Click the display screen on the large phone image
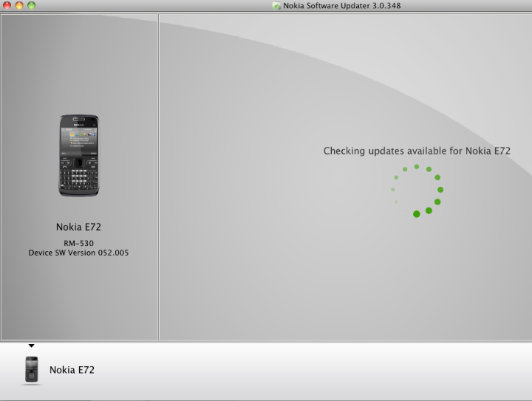The height and width of the screenshot is (401, 532). [78, 140]
